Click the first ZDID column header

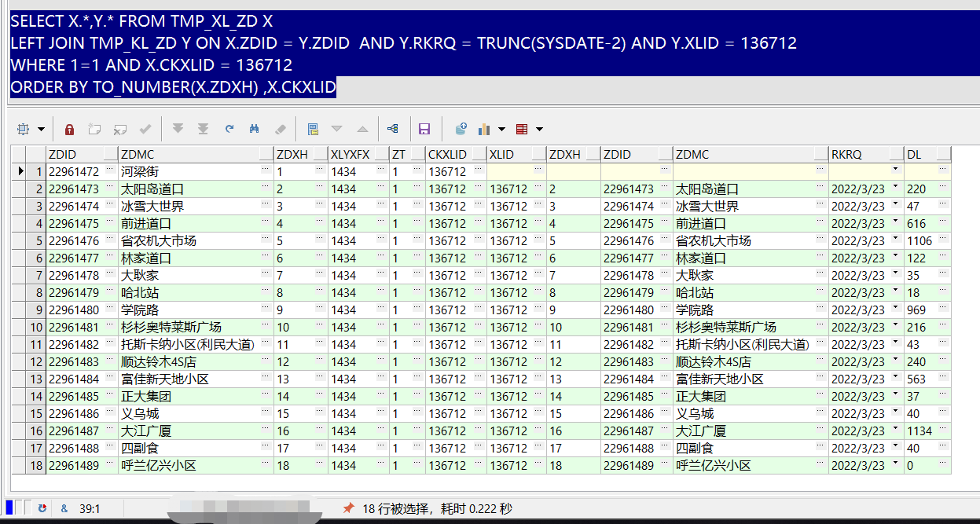[x=82, y=154]
